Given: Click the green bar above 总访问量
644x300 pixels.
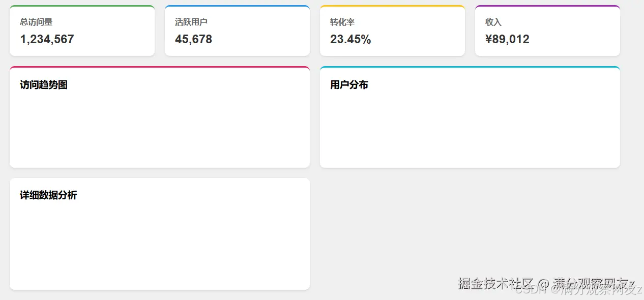Looking at the screenshot, I should pyautogui.click(x=81, y=6).
